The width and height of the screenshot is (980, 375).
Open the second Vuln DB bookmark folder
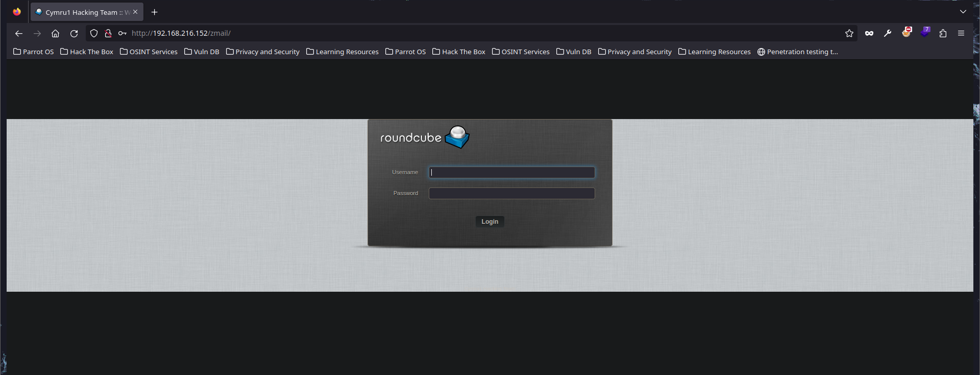click(x=574, y=52)
